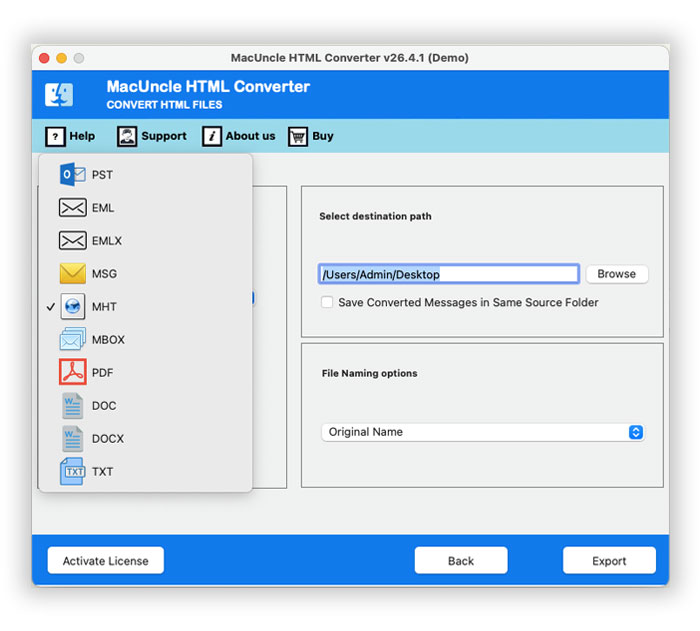This screenshot has height=631, width=700.
Task: Select the checked MHT option
Action: pos(145,307)
